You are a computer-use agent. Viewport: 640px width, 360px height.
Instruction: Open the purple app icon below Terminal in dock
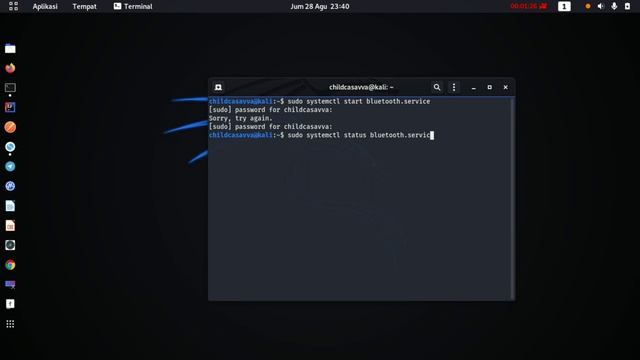click(10, 107)
